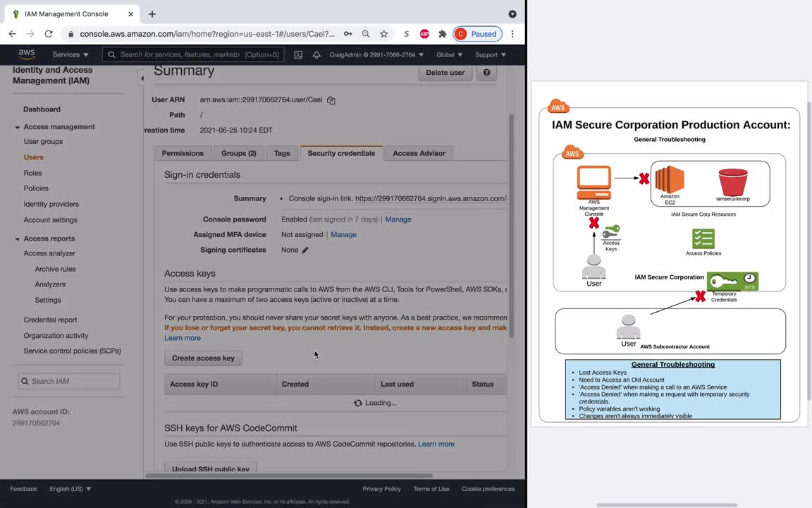The height and width of the screenshot is (508, 812).
Task: Close the IAM Management Console tab
Action: pyautogui.click(x=130, y=14)
